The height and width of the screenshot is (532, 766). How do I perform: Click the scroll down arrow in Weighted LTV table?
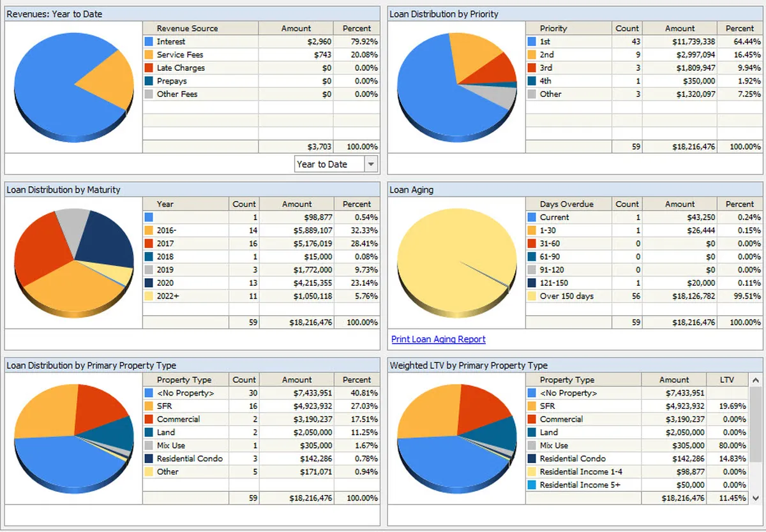pyautogui.click(x=755, y=498)
